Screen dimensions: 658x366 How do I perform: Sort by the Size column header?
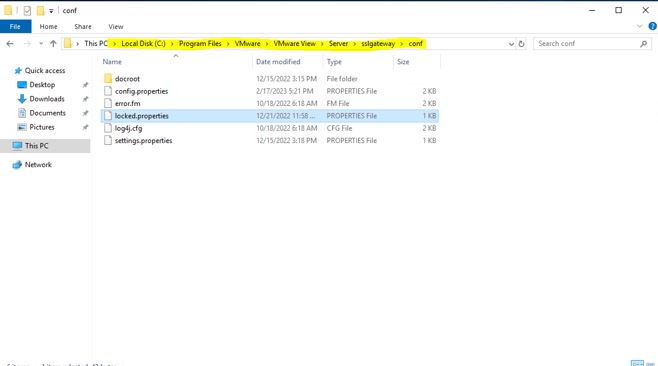(403, 62)
